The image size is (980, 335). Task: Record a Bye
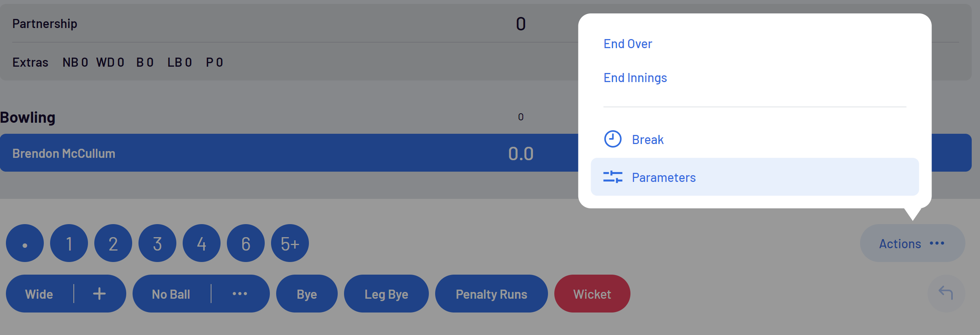(307, 294)
